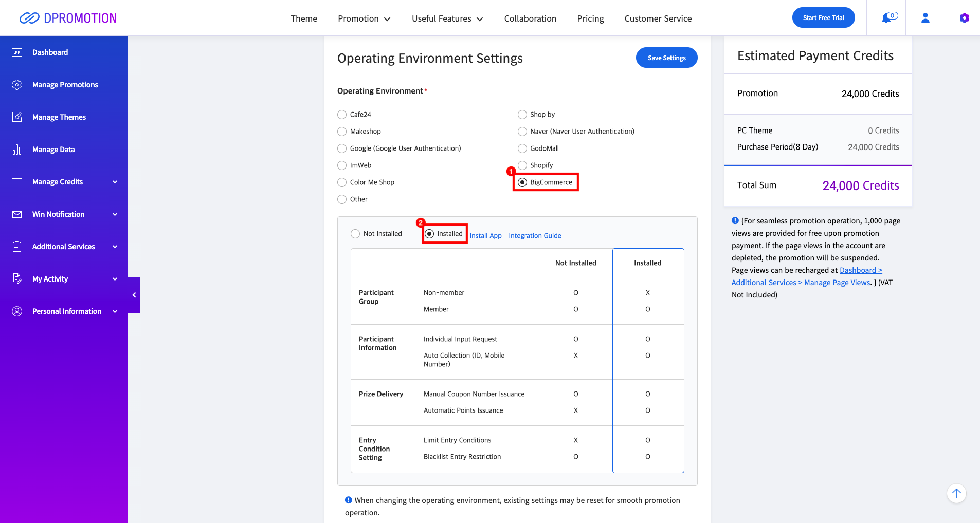Follow Additional Services > Manage Page Views link
Screen dimensions: 980x523
[x=801, y=283]
